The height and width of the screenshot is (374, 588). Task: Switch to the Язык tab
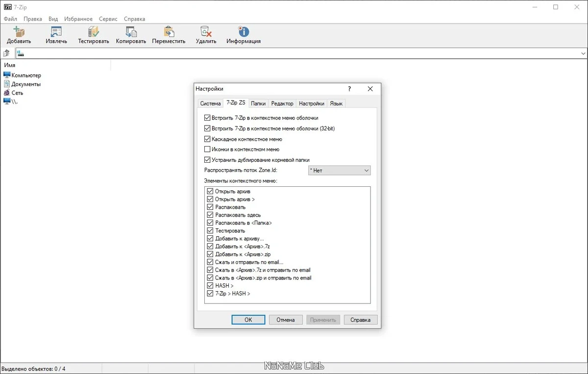pyautogui.click(x=336, y=103)
